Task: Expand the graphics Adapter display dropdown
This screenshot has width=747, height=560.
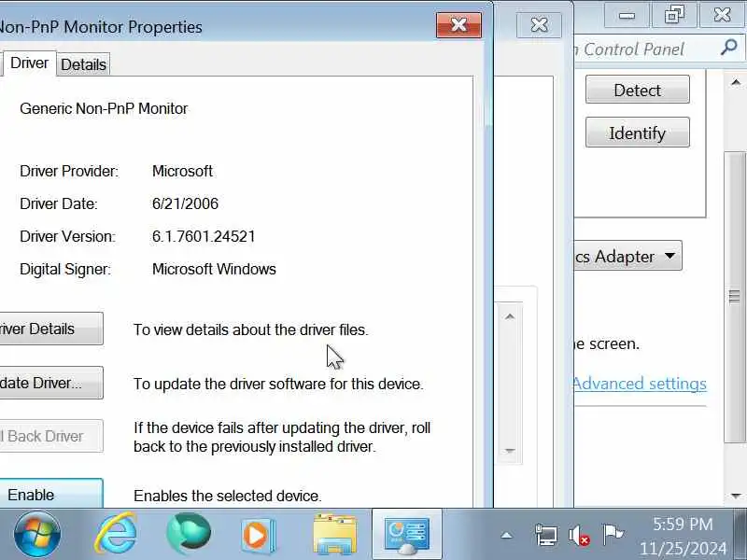Action: [627, 256]
